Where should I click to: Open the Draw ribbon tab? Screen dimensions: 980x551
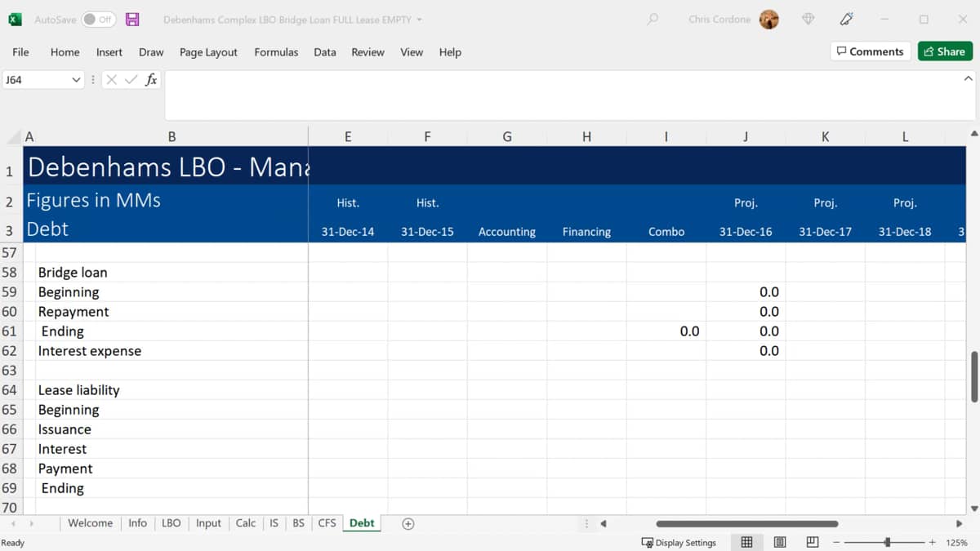pos(151,52)
